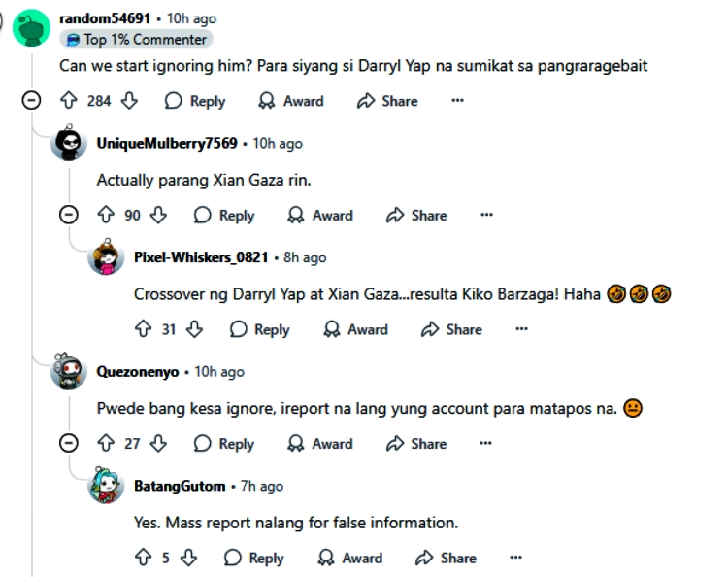Image resolution: width=728 pixels, height=577 pixels.
Task: Give Award to BatangGutom's comment
Action: click(x=350, y=558)
